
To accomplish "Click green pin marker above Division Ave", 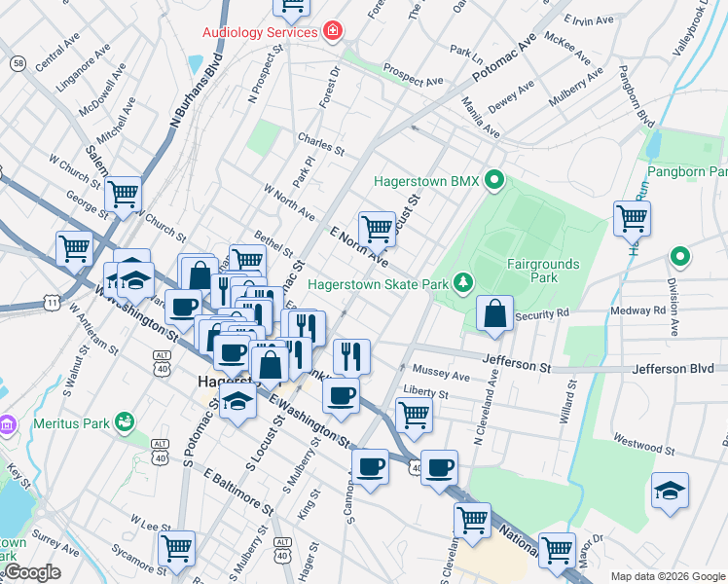I will 680,257.
